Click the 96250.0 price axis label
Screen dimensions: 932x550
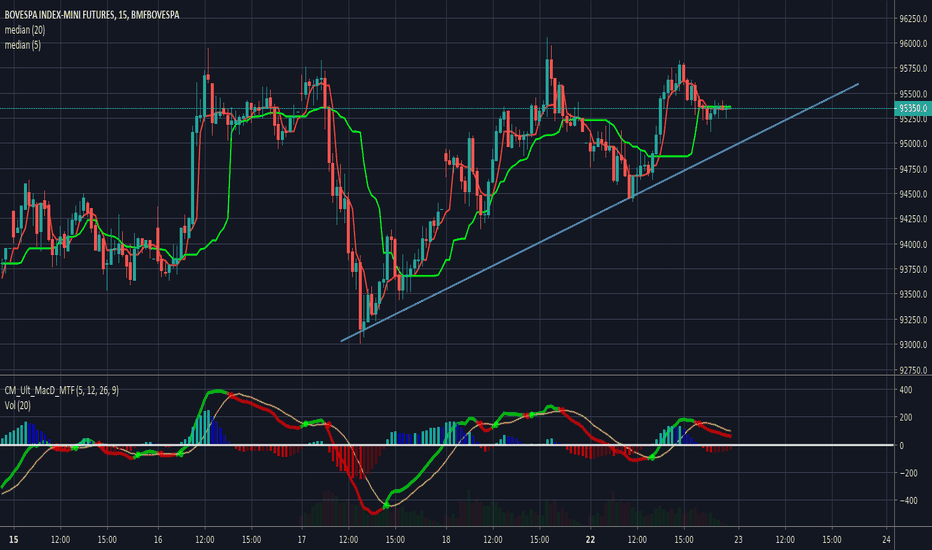[913, 18]
